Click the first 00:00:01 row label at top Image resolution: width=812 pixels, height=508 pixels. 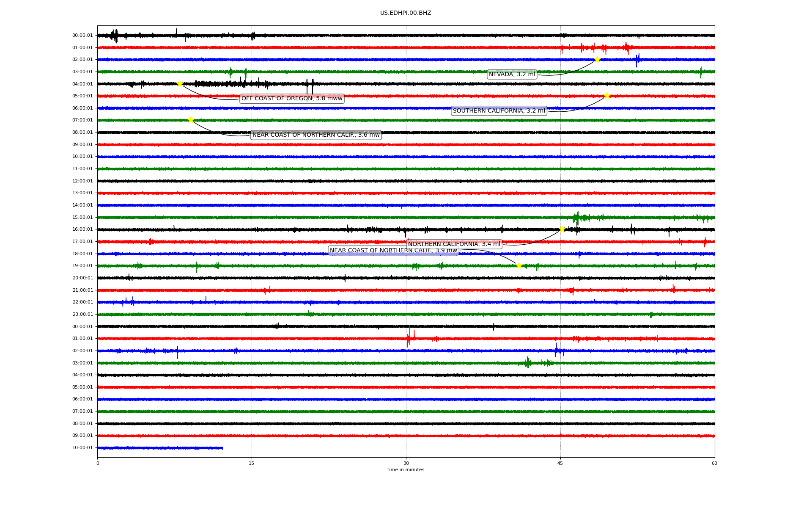82,36
